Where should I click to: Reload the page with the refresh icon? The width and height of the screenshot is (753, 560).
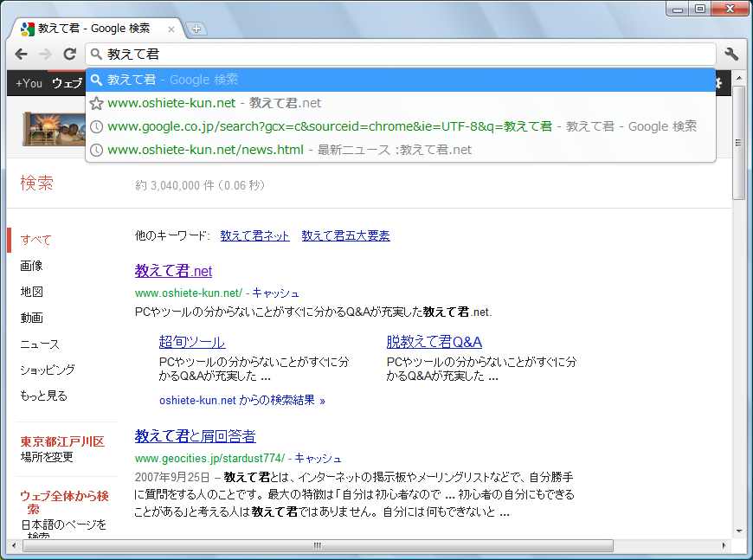click(70, 54)
